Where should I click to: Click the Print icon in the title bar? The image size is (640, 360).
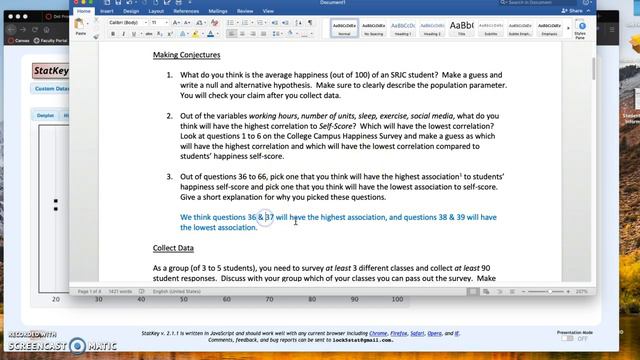tap(178, 2)
